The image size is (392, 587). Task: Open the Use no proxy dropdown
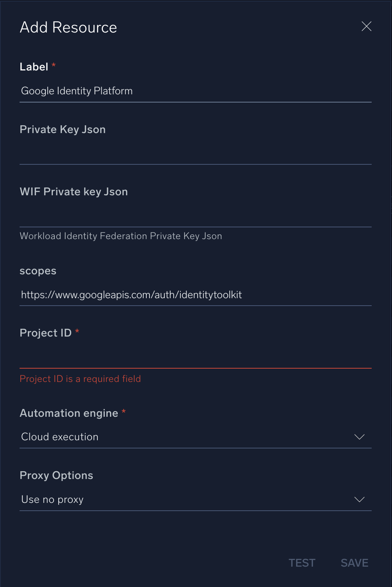188,499
